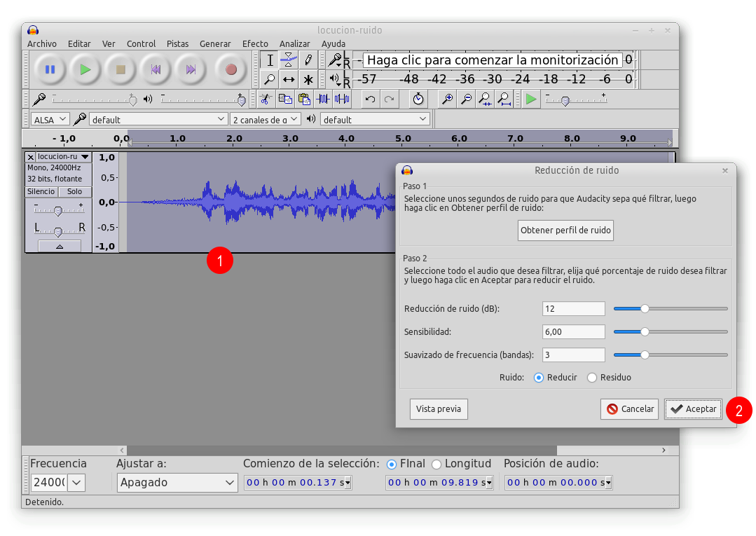Click the Reducción de ruido (dB) slider
The width and height of the screenshot is (756, 536).
click(x=671, y=309)
